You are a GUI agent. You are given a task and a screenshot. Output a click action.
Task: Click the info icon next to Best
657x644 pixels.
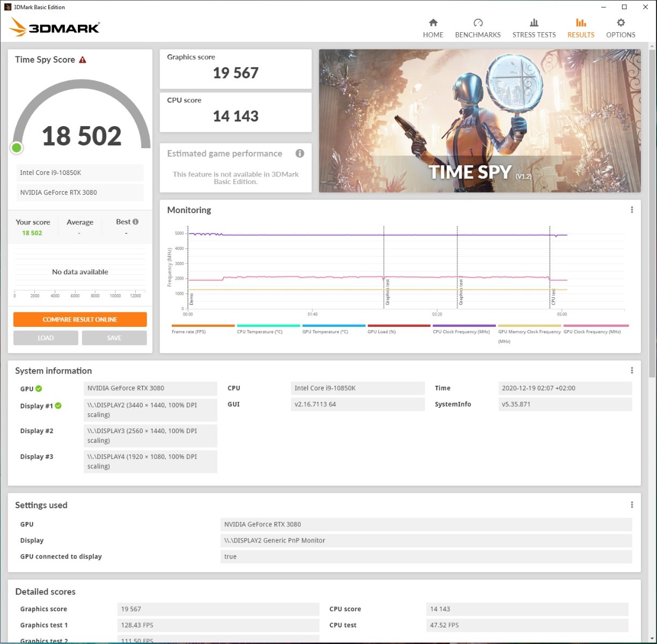136,222
